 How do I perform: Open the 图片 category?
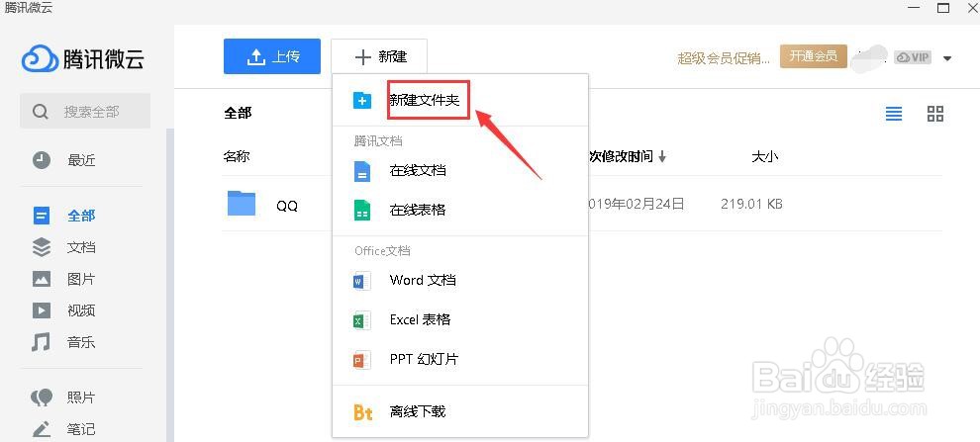tap(81, 279)
